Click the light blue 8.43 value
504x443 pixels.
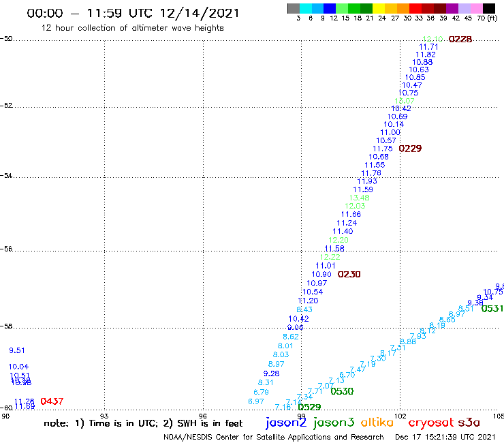[x=304, y=309]
